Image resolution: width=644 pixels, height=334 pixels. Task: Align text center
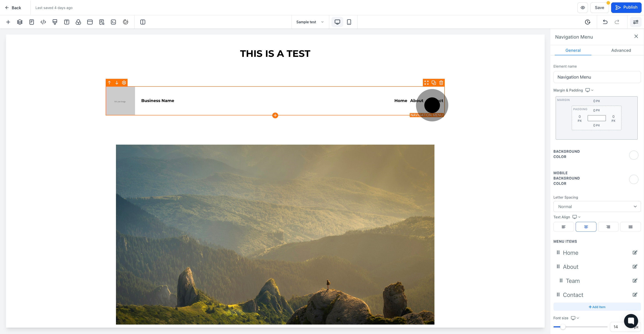coord(586,227)
